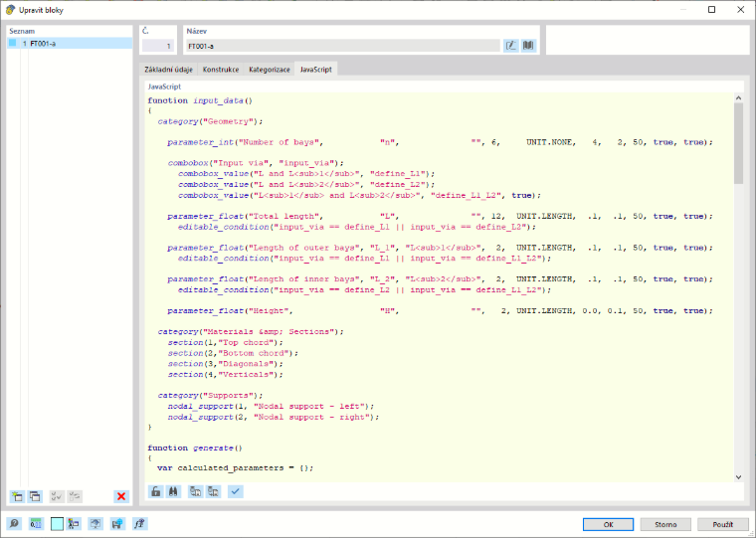The image size is (756, 538).
Task: Open the formula function icon
Action: click(140, 524)
